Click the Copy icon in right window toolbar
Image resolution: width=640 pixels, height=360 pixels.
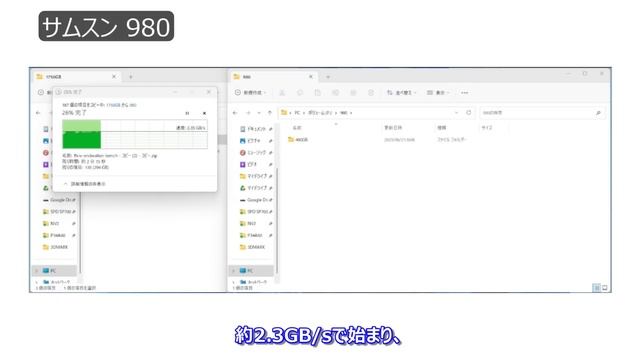[x=300, y=93]
